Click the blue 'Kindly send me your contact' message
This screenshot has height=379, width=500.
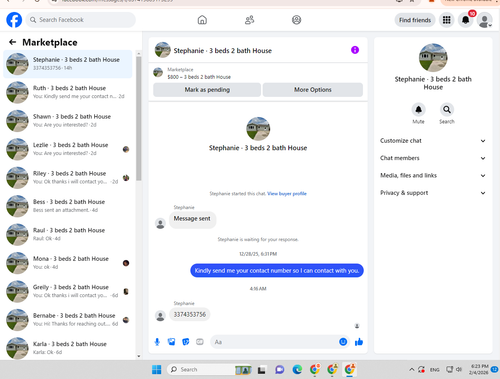277,270
